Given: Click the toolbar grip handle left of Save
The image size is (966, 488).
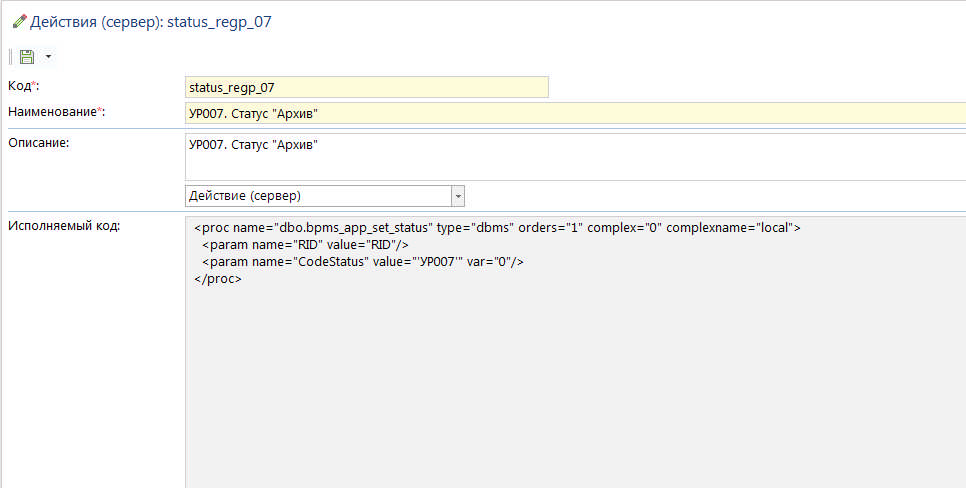Looking at the screenshot, I should tap(11, 57).
